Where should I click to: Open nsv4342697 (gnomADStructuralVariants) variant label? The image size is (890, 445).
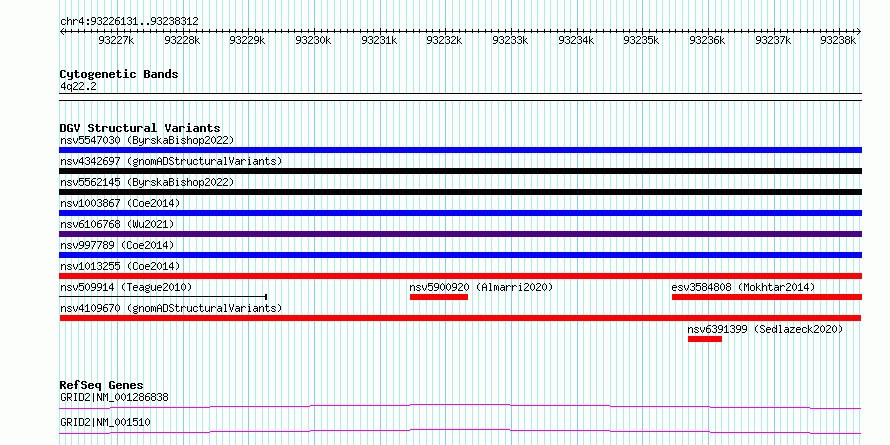171,161
